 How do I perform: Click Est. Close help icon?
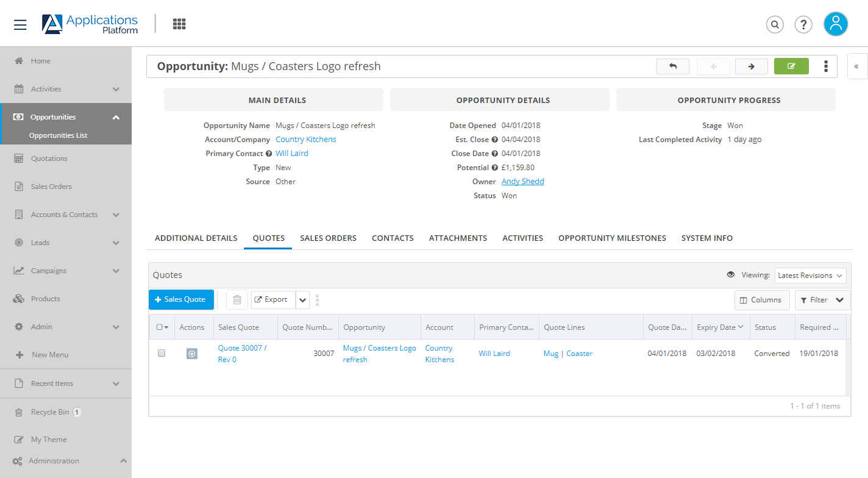pyautogui.click(x=495, y=140)
